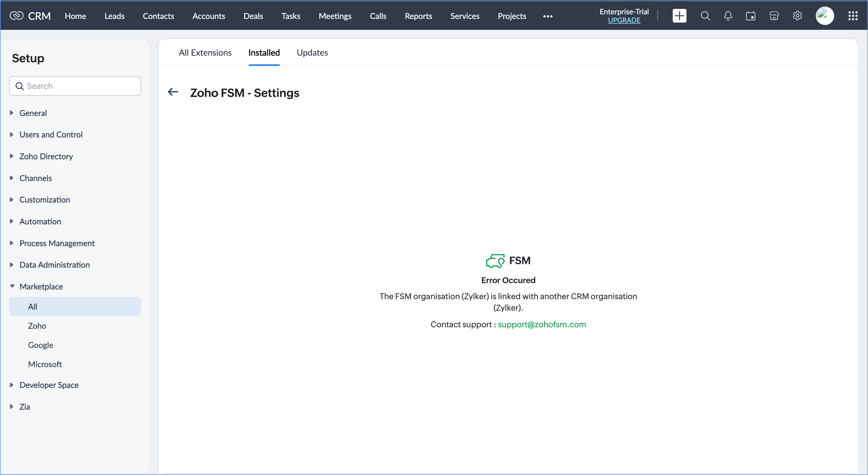Collapse the Marketplace section
Image resolution: width=868 pixels, height=475 pixels.
(x=41, y=287)
